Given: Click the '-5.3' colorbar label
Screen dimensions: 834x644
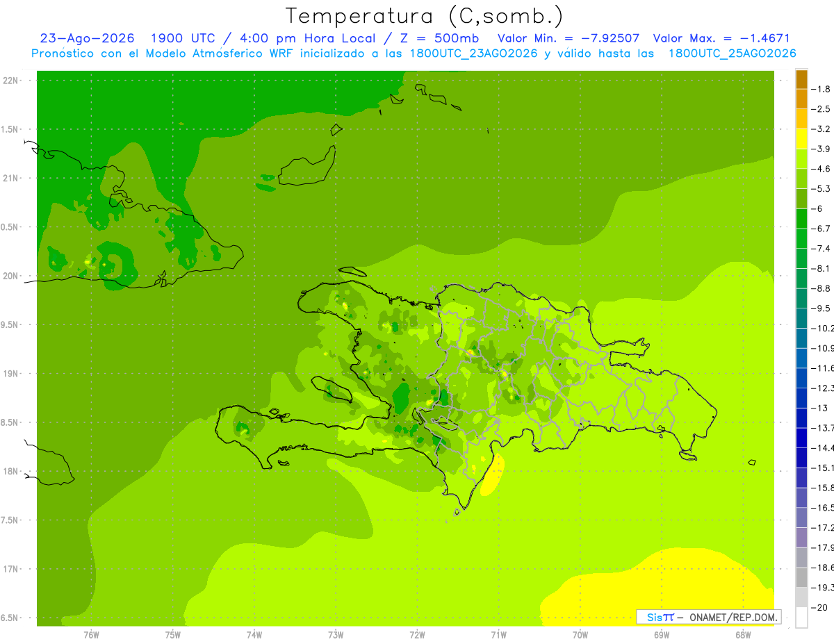Looking at the screenshot, I should click(x=821, y=188).
